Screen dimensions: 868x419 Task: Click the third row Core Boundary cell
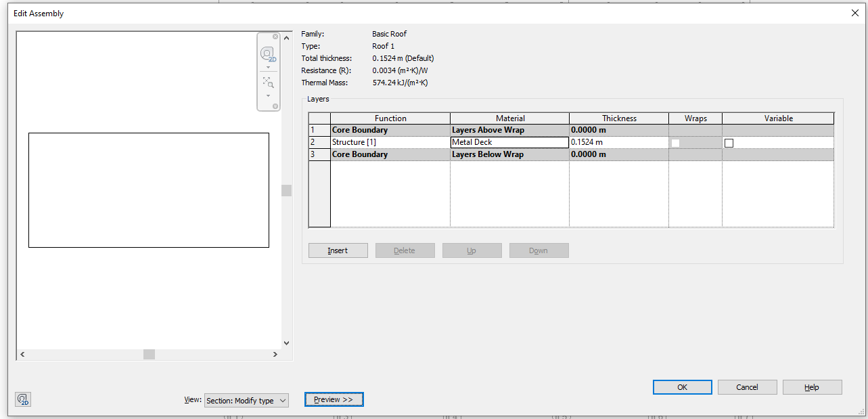pos(390,154)
